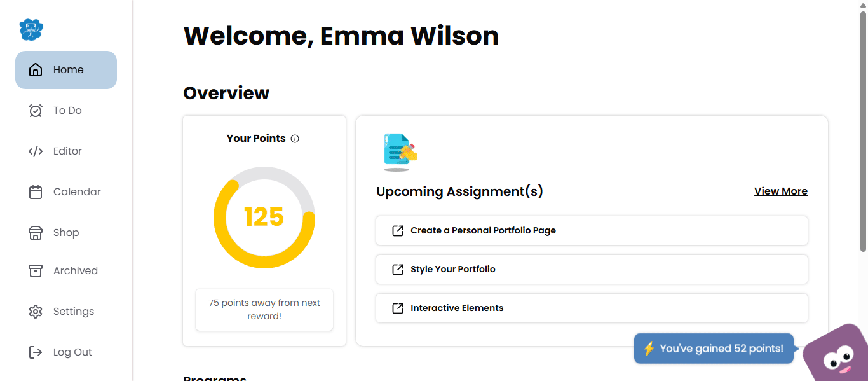Viewport: 868px width, 381px height.
Task: Click the open-link icon on Interactive Elements
Action: 398,308
